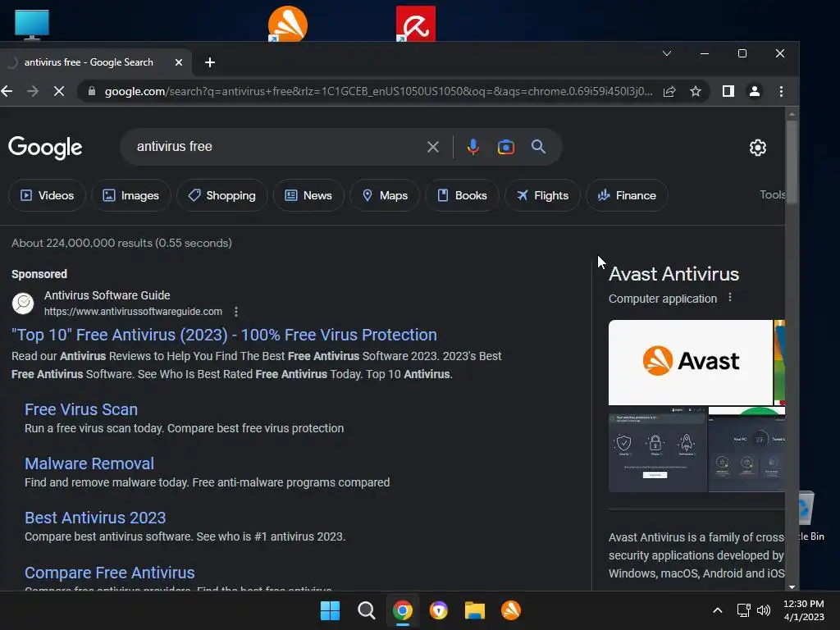Share this page from the address bar
Viewport: 840px width, 630px height.
pos(669,92)
